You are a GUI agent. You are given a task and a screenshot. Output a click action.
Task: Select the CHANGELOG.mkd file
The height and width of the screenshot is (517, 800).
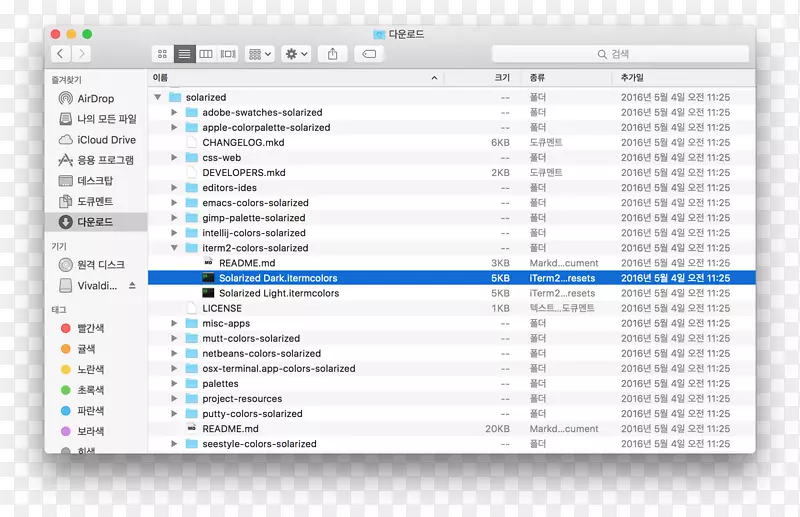coord(452,142)
